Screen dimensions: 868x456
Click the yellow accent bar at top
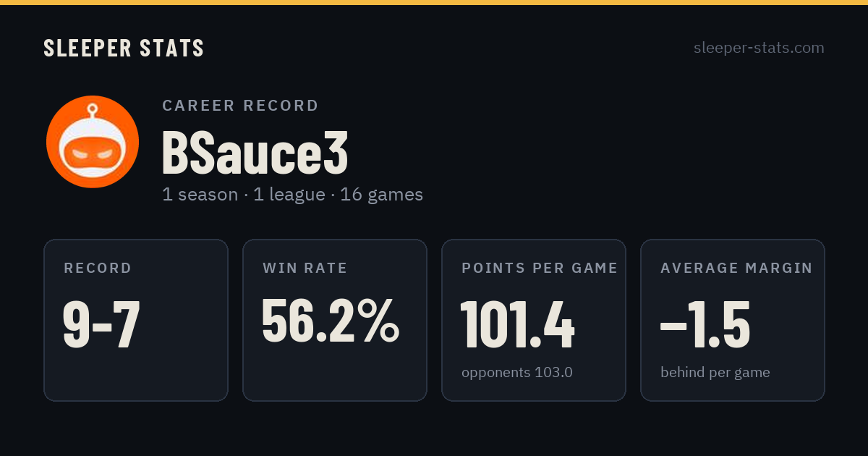[x=434, y=2]
